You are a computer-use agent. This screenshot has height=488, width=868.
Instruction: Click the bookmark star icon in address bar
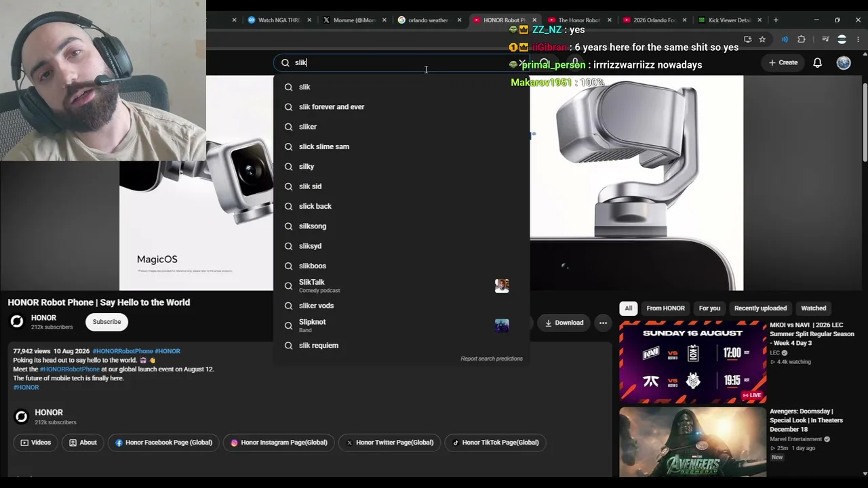click(762, 39)
